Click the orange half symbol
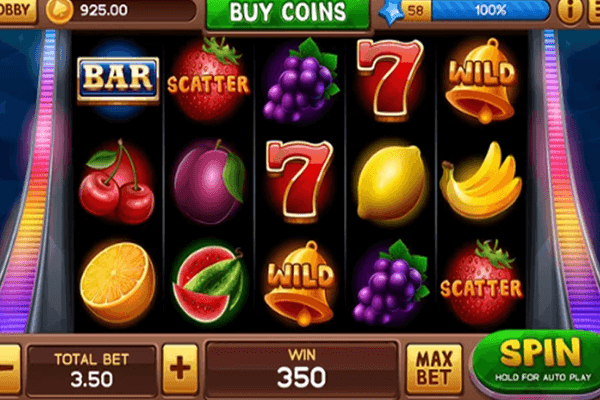The image size is (600, 400). pos(117,282)
